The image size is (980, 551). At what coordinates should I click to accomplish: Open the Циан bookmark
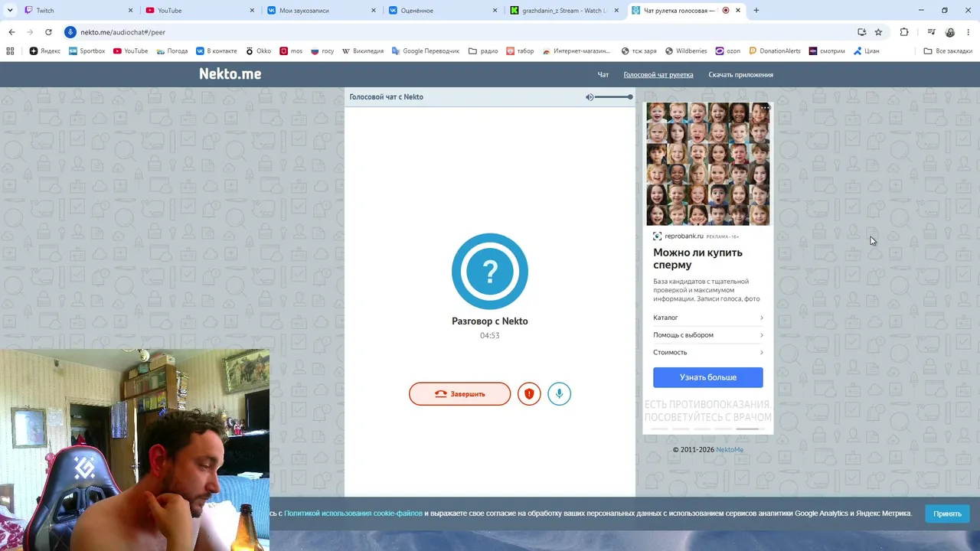[867, 51]
